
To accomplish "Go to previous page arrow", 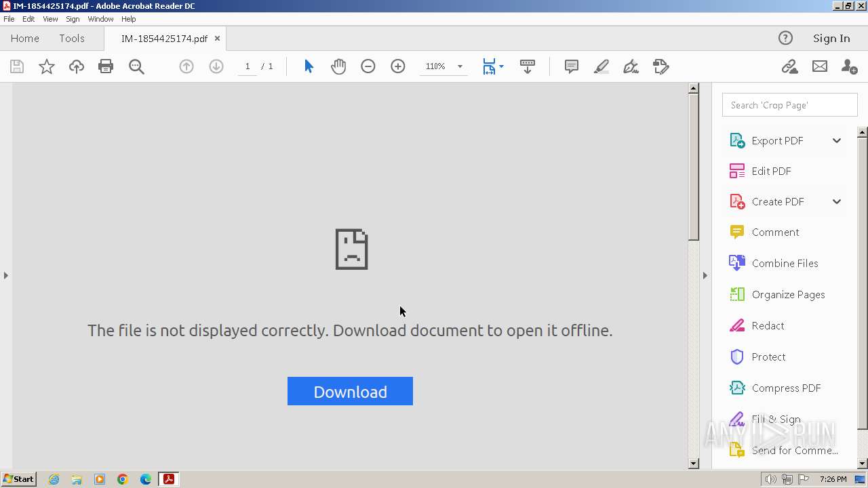I will tap(186, 66).
